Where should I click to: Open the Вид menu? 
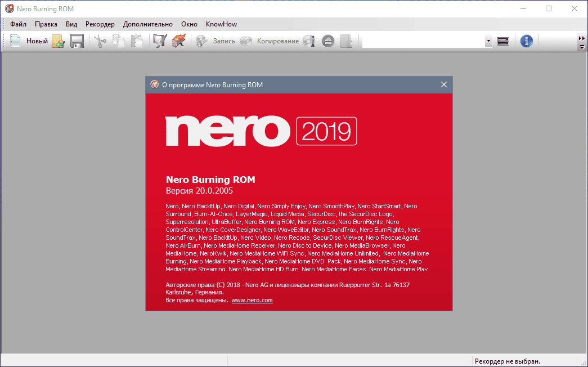tap(71, 24)
